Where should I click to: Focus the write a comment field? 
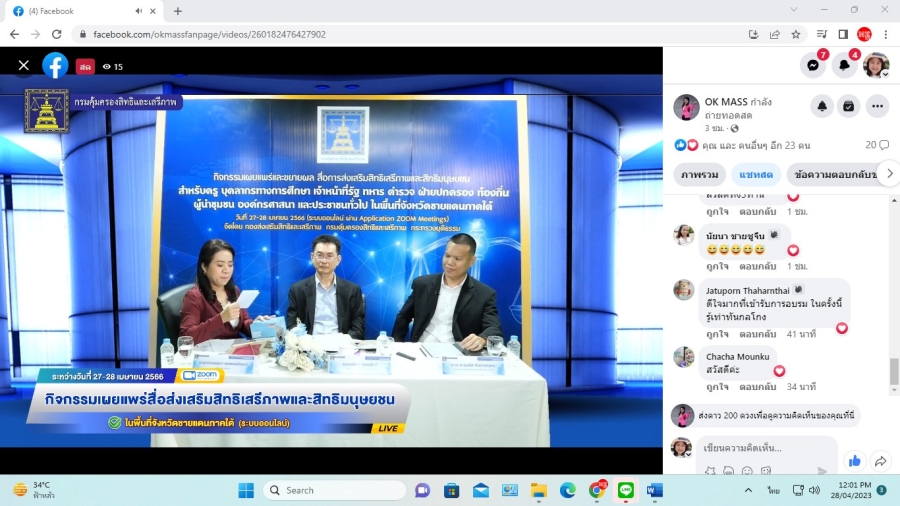[x=766, y=447]
